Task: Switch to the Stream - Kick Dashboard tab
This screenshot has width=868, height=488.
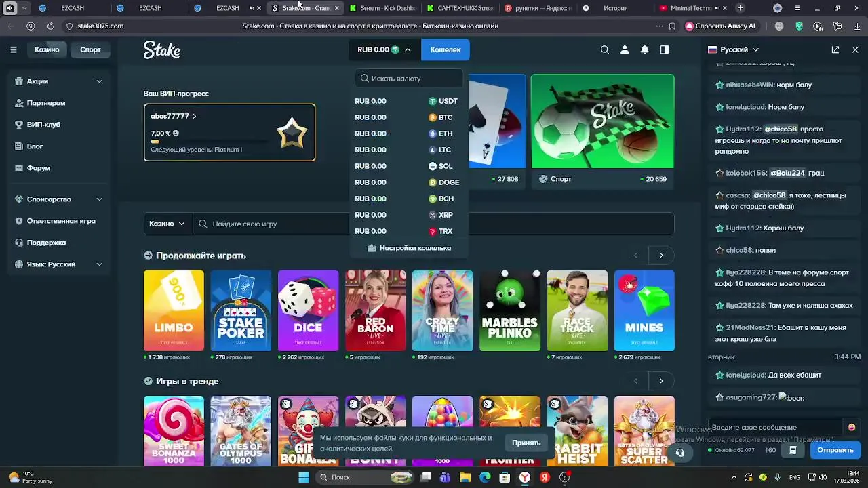Action: [x=383, y=8]
